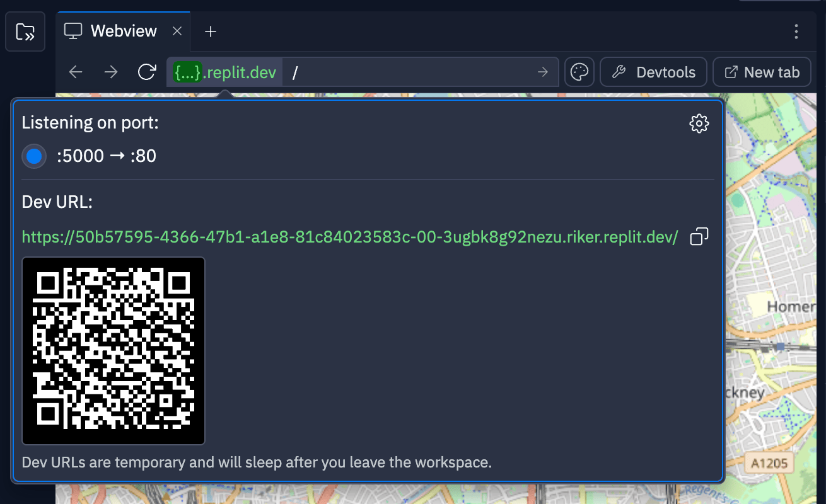Open preview in New tab
The image size is (826, 504).
(x=762, y=72)
